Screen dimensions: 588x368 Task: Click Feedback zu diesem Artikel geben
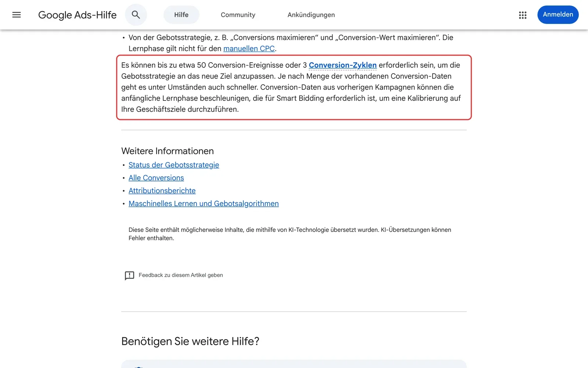click(181, 275)
